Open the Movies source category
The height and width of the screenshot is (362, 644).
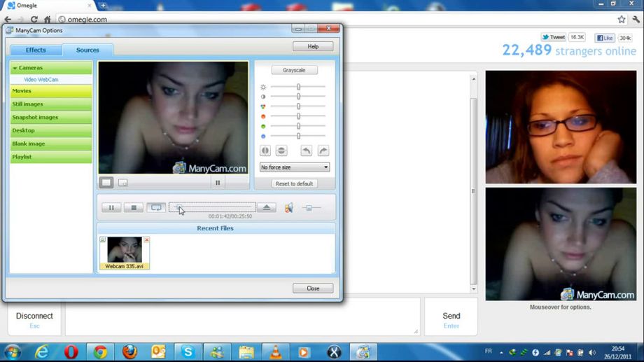click(x=51, y=91)
